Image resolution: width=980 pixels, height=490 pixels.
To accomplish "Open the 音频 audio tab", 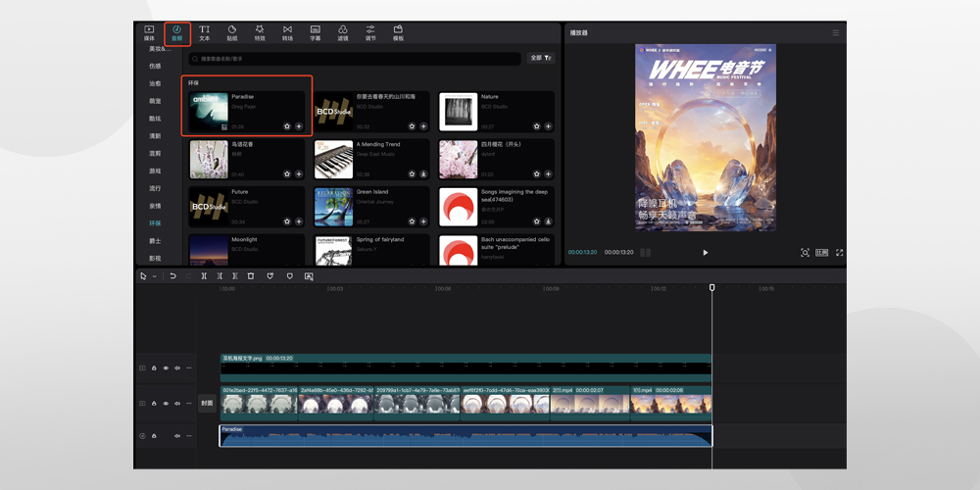I will (176, 32).
